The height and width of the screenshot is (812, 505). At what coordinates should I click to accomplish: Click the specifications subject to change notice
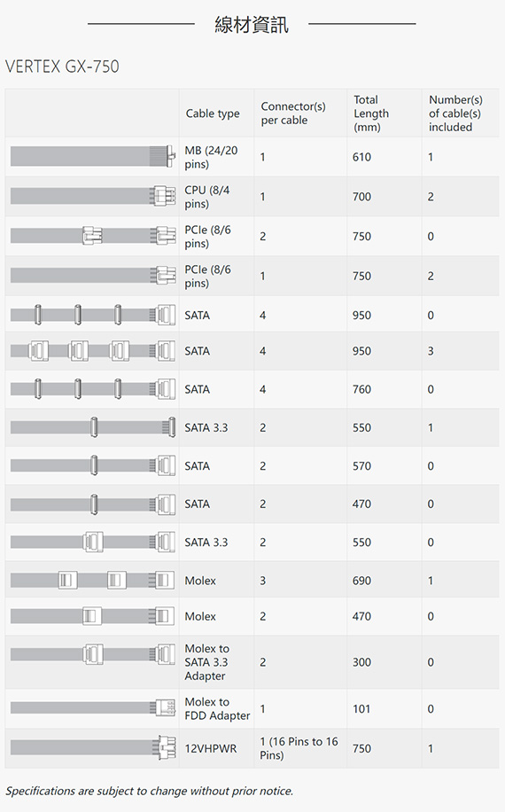[x=150, y=791]
